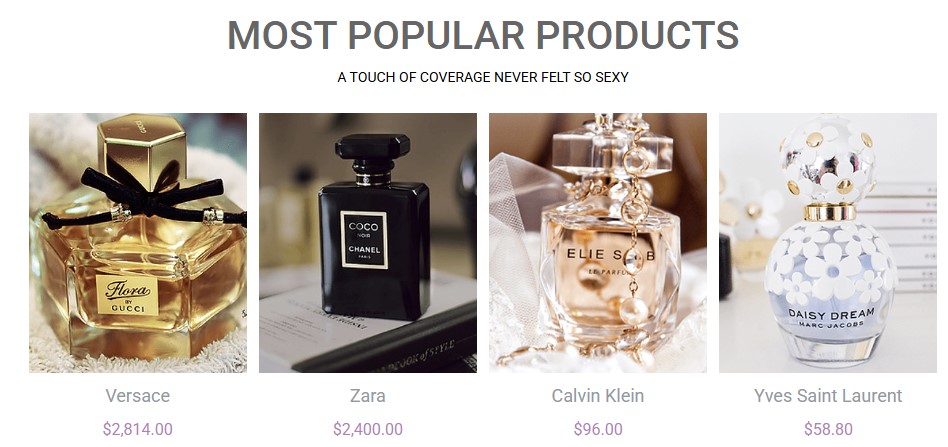Click the Zara product name link

(368, 396)
